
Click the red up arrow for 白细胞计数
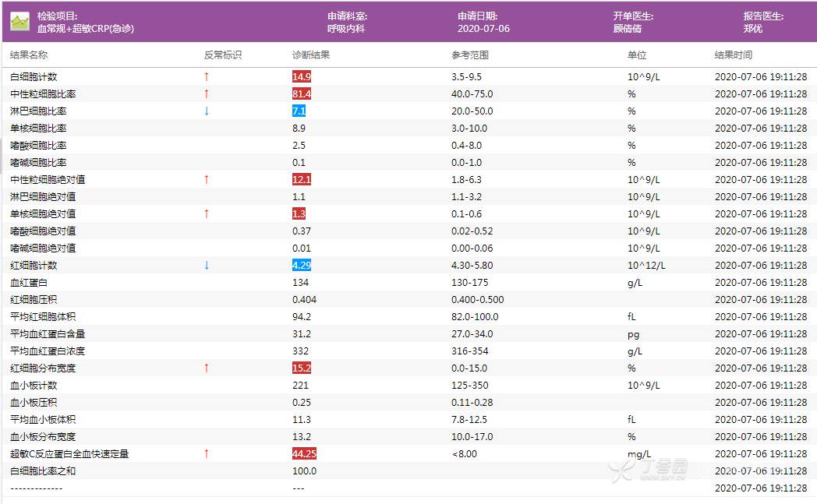pos(207,76)
